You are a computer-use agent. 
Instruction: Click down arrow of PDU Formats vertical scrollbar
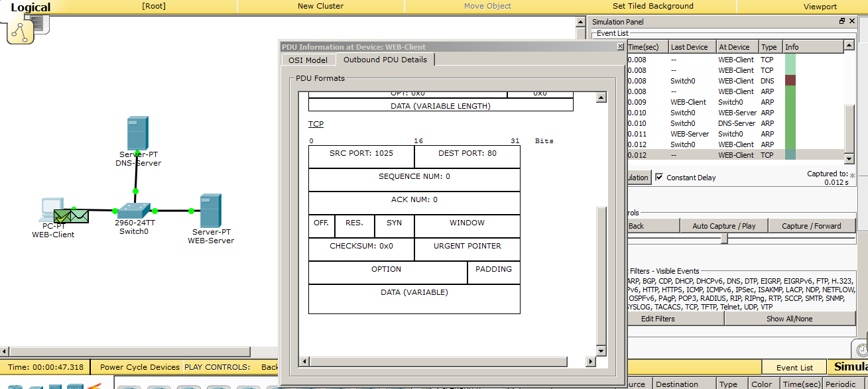point(601,350)
